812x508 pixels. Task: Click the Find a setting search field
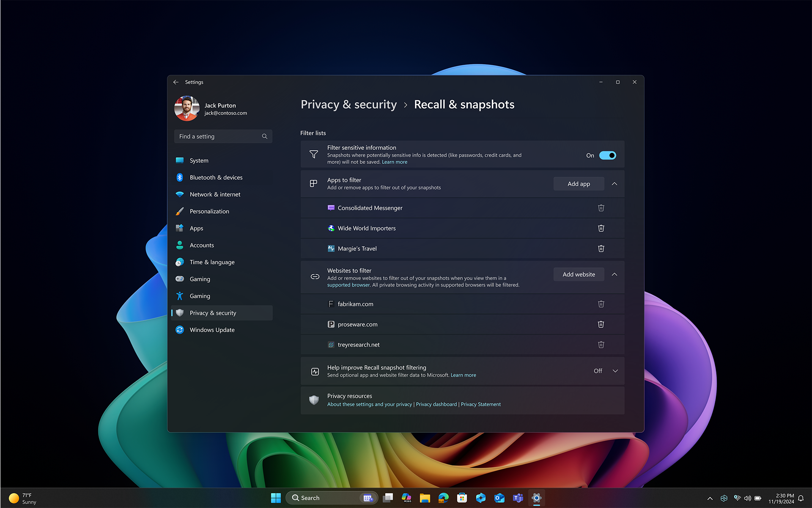[223, 136]
